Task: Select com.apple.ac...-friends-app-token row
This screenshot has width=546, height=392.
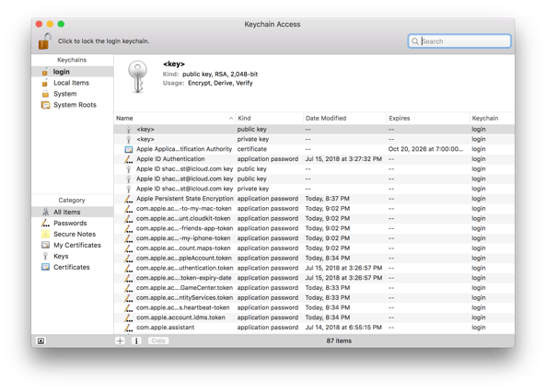Action: [x=314, y=228]
